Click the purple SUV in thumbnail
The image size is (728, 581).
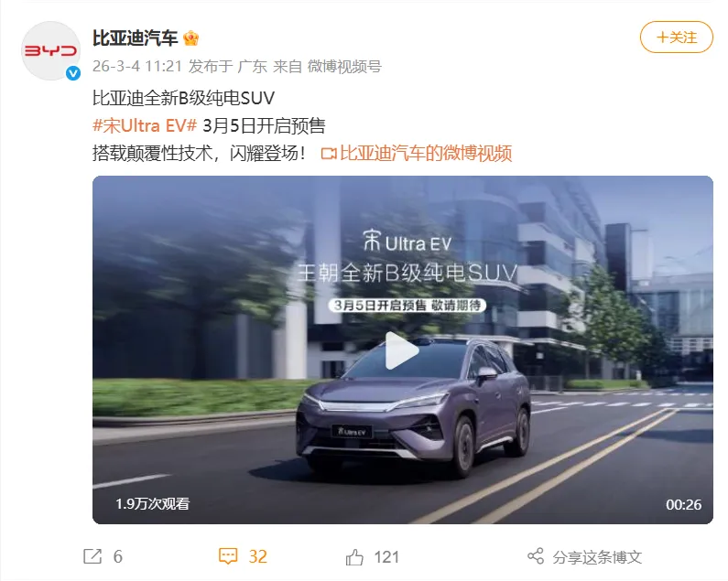click(413, 408)
